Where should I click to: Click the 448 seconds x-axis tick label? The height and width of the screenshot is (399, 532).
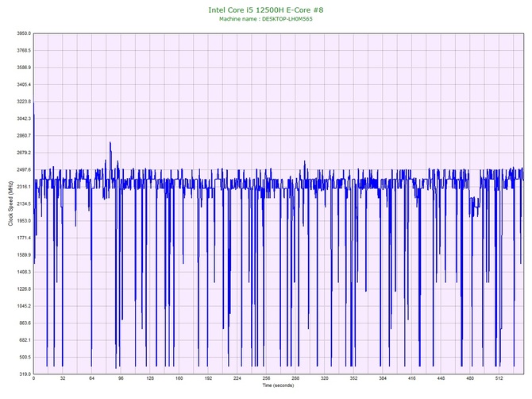tap(441, 378)
